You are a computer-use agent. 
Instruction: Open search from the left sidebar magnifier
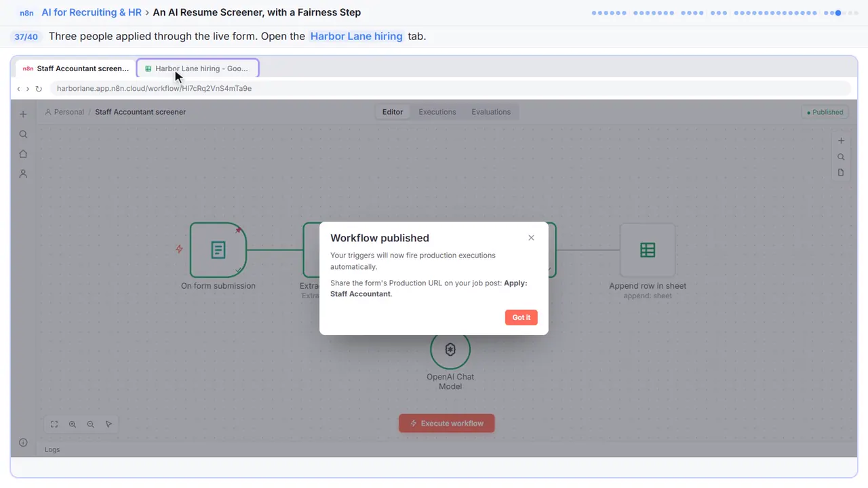pyautogui.click(x=23, y=134)
